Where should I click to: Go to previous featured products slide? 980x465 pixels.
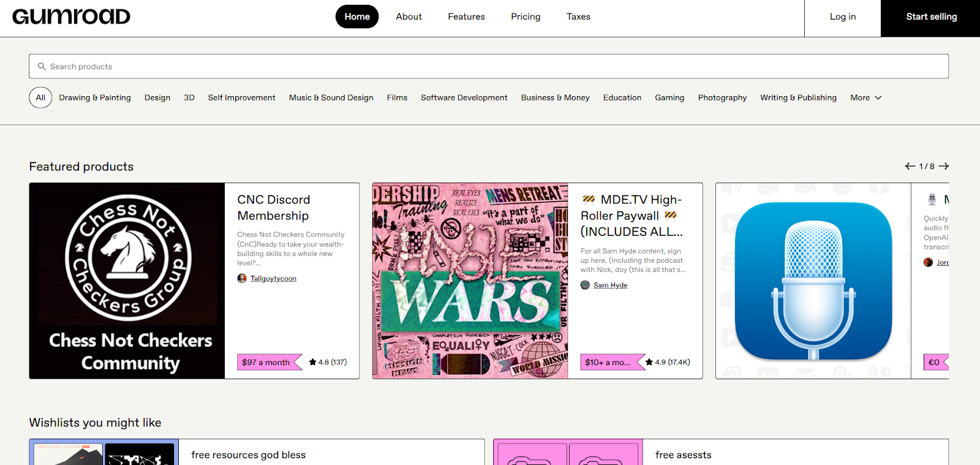pos(910,166)
